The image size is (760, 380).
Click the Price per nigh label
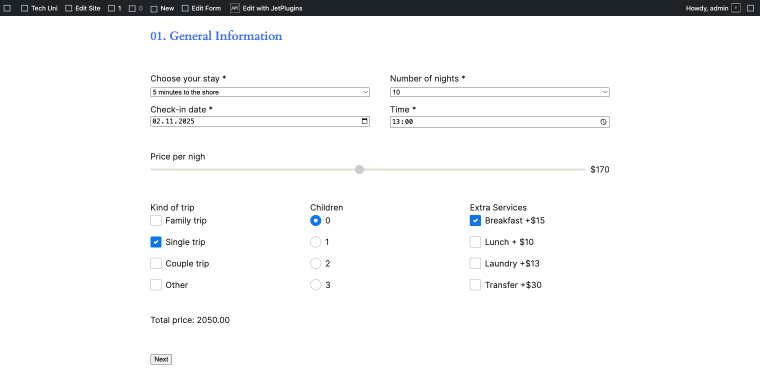point(178,157)
